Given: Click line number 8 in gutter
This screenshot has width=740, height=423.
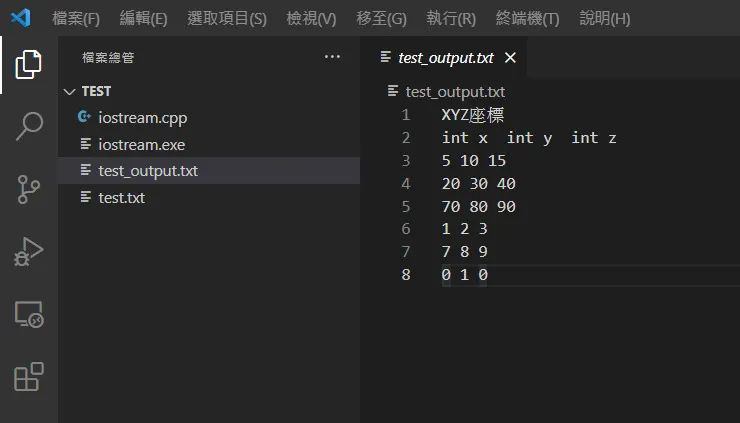Looking at the screenshot, I should tap(406, 274).
